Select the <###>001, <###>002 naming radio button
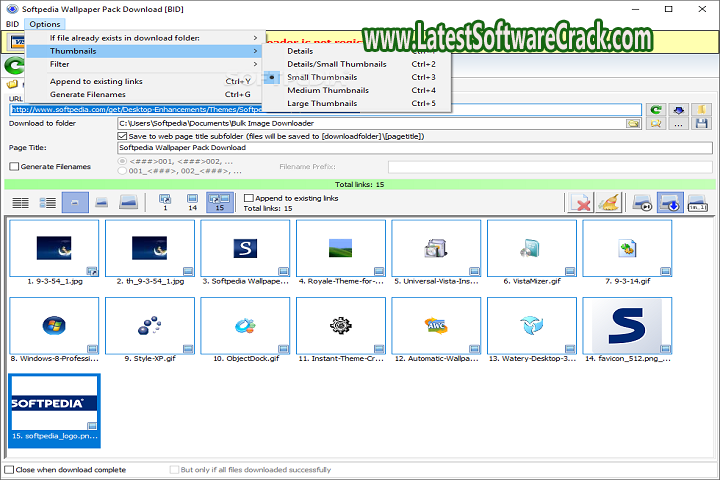 (x=122, y=161)
